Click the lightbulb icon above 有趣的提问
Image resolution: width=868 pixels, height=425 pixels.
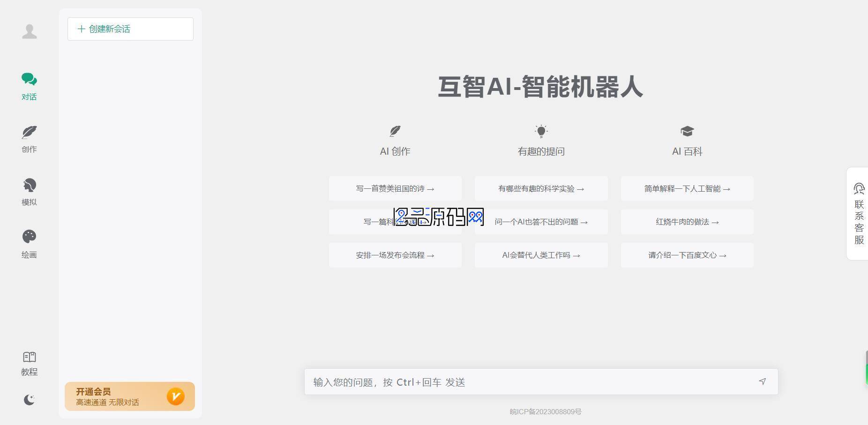pyautogui.click(x=541, y=131)
